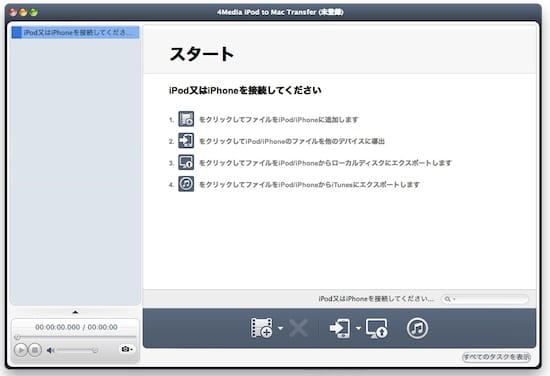This screenshot has width=550, height=376.
Task: Stop playback with the stop button
Action: (x=35, y=350)
